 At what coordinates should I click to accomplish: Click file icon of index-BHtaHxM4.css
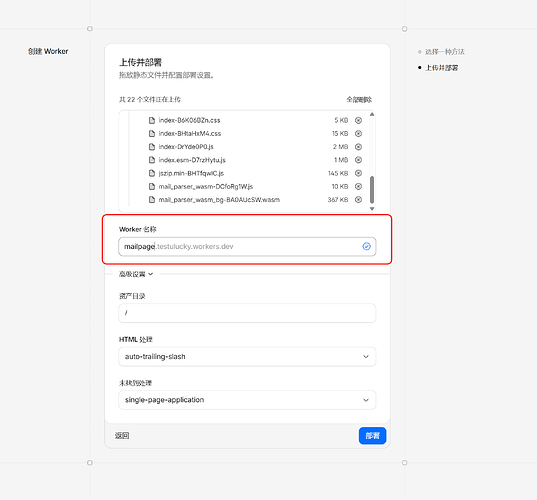[x=152, y=134]
